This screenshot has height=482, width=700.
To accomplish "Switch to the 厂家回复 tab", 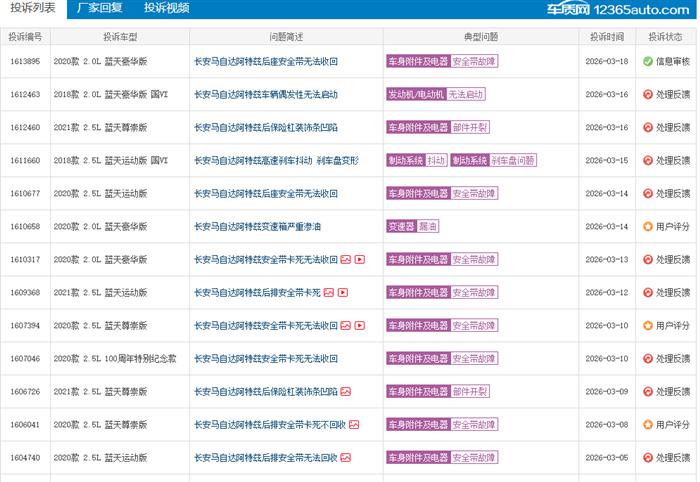I will (x=101, y=9).
